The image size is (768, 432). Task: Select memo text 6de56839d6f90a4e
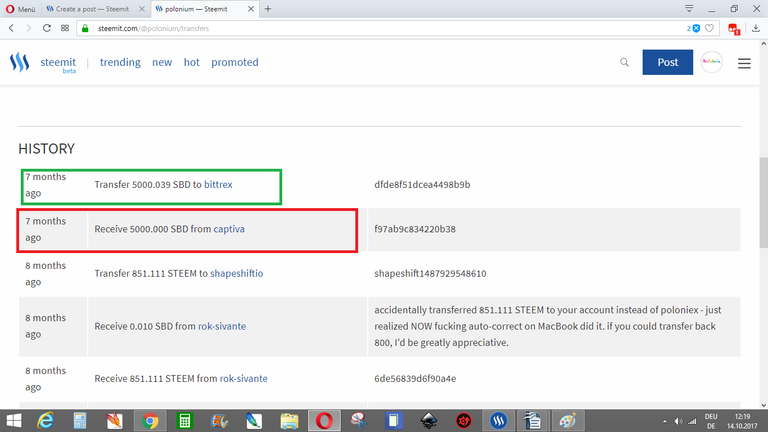(x=415, y=379)
